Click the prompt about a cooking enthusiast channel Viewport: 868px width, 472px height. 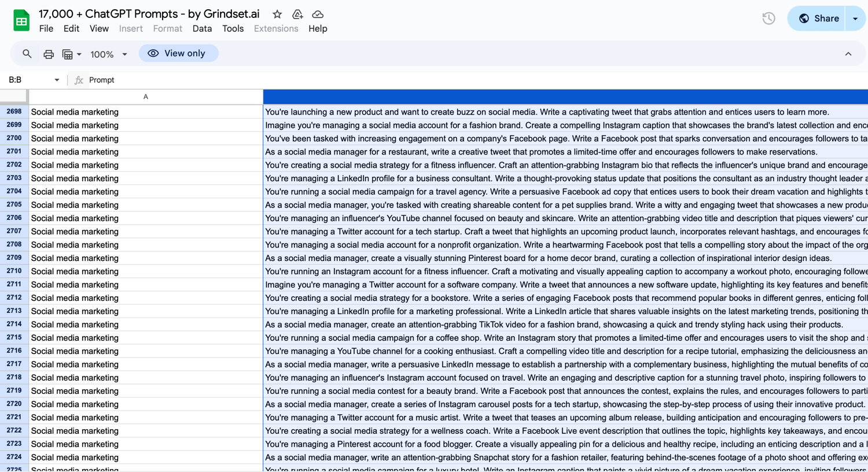click(566, 351)
